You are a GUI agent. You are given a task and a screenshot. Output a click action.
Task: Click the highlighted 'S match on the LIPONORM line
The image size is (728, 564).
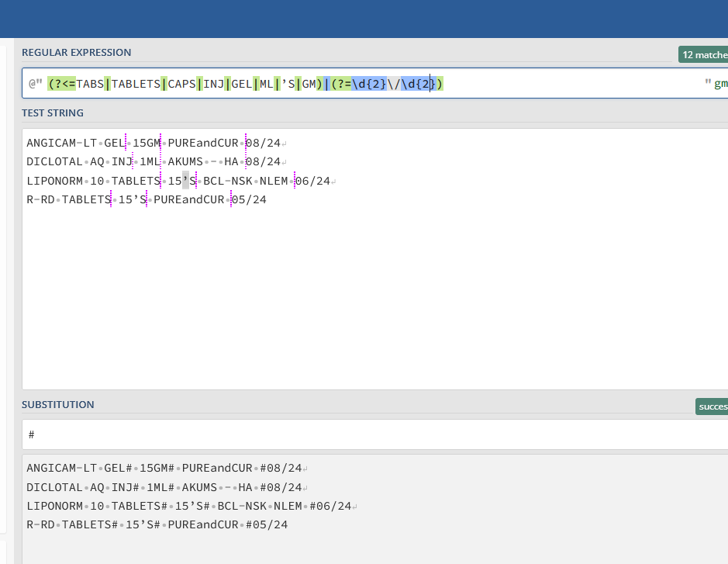tap(186, 180)
